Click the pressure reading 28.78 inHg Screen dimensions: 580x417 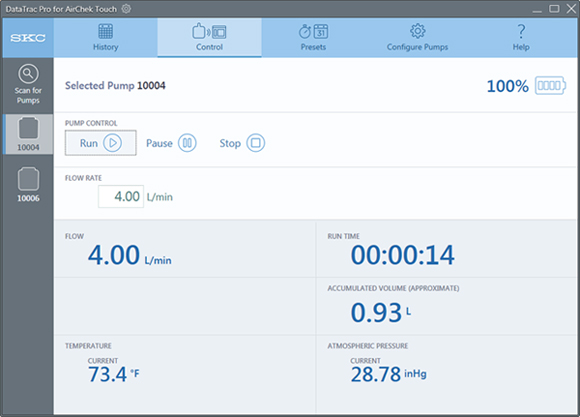click(388, 374)
